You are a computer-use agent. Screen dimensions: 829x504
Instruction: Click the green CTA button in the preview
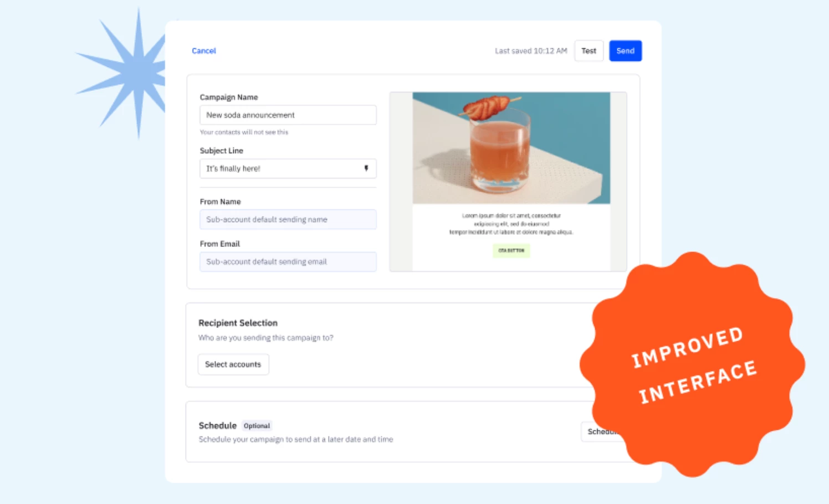pyautogui.click(x=511, y=250)
